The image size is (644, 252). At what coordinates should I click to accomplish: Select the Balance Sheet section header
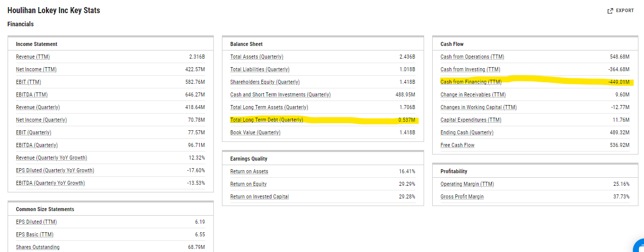tap(246, 44)
